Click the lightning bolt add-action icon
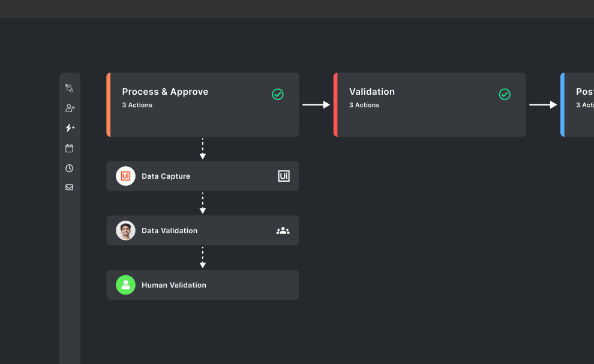 coord(70,128)
